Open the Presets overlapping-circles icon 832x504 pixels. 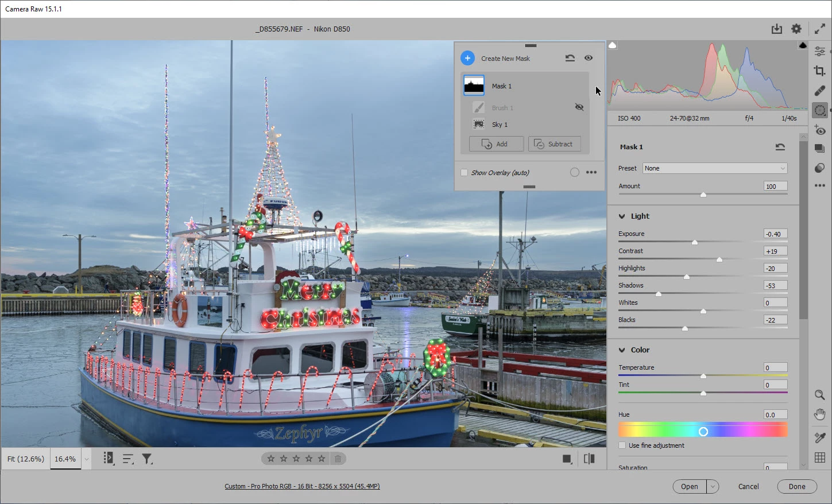tap(819, 168)
